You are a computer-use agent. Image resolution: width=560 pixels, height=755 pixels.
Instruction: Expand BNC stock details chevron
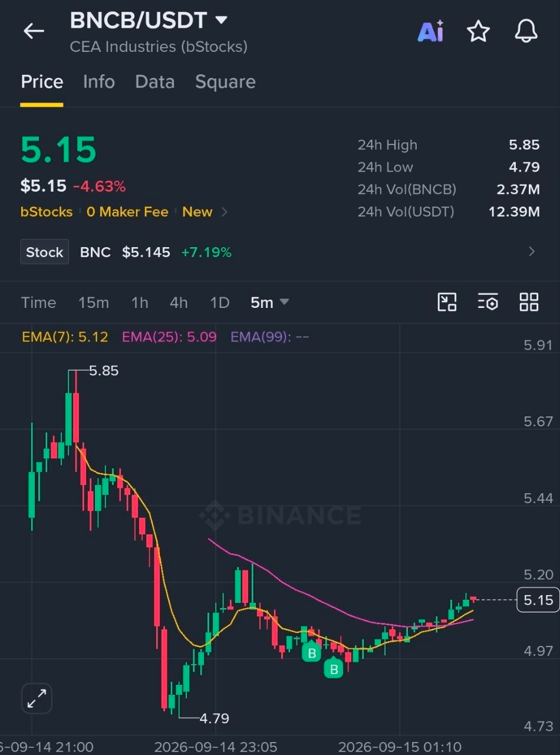click(532, 252)
